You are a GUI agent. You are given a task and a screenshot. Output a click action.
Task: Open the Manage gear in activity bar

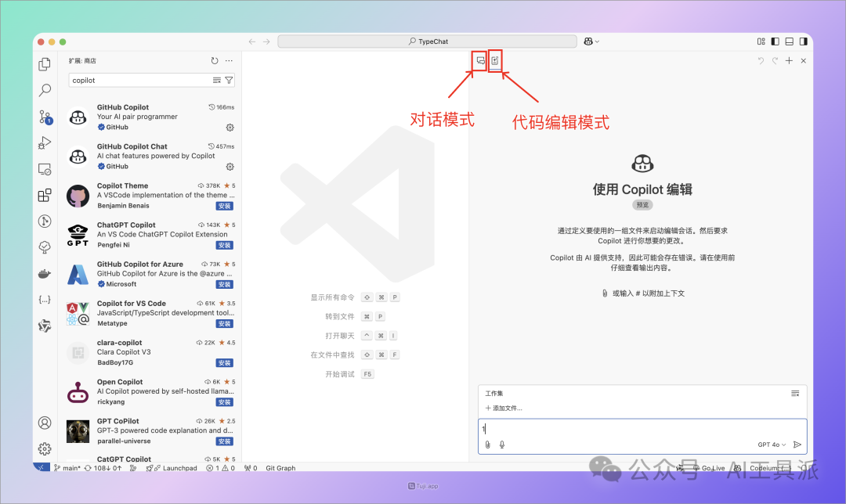click(45, 448)
